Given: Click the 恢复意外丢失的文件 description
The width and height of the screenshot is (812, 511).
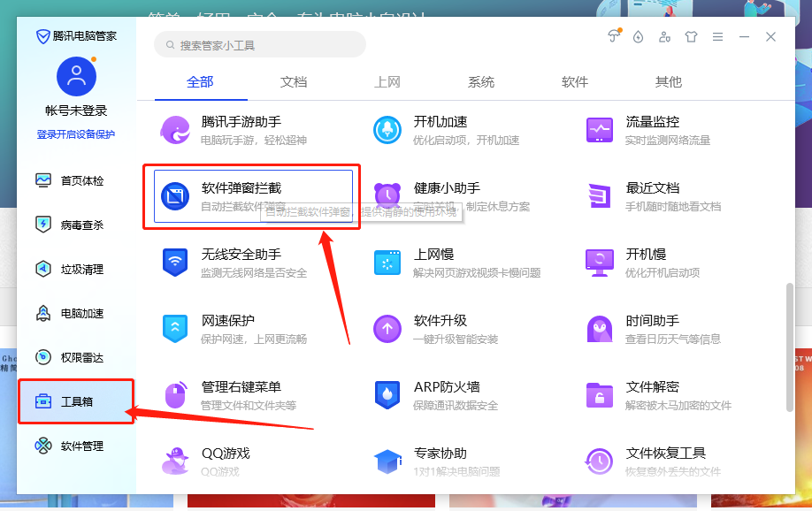Looking at the screenshot, I should click(x=673, y=471).
